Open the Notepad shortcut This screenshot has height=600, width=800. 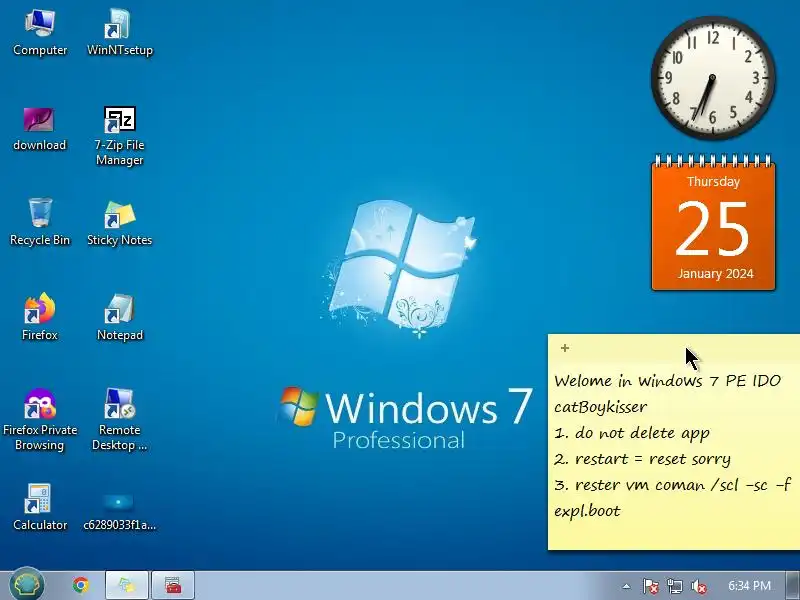pyautogui.click(x=119, y=316)
